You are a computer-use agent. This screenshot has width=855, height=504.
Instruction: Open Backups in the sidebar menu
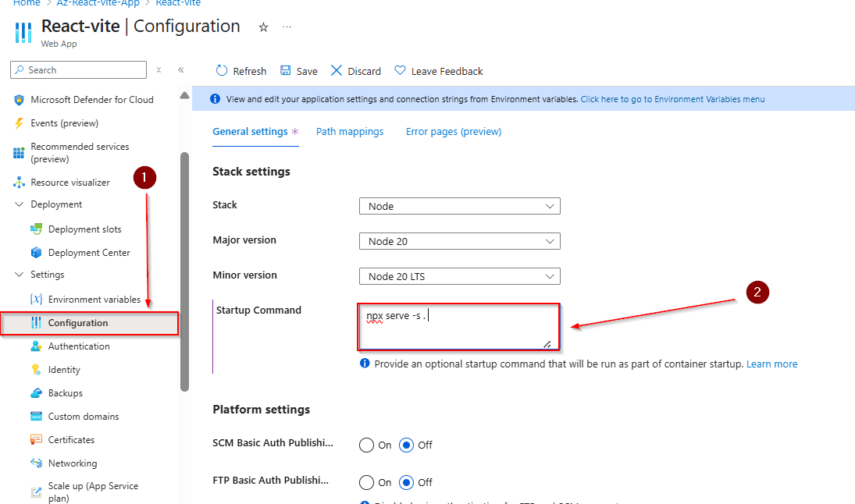tap(66, 393)
